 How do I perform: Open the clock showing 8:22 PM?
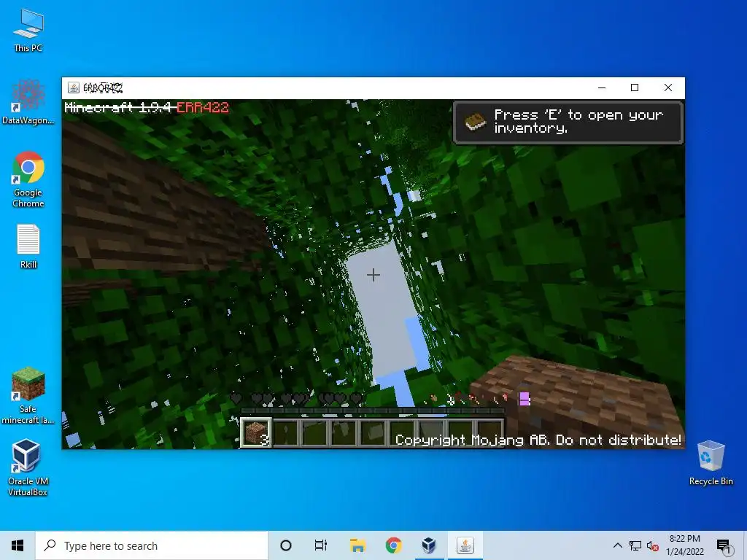pyautogui.click(x=684, y=545)
